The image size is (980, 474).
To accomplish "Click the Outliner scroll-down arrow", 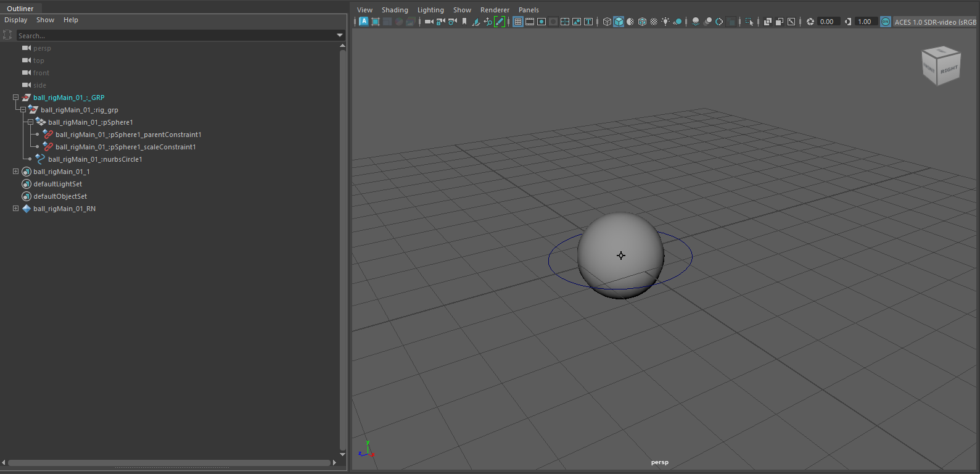I will point(343,454).
